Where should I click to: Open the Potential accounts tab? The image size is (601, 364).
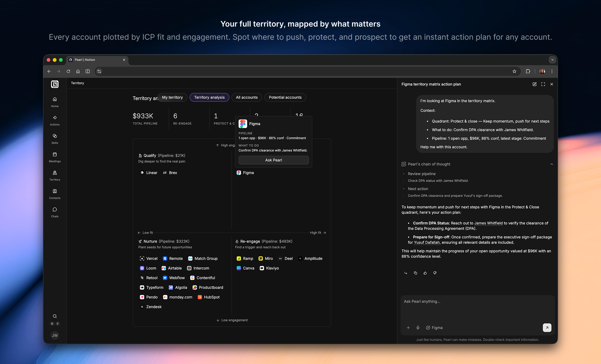tap(285, 97)
